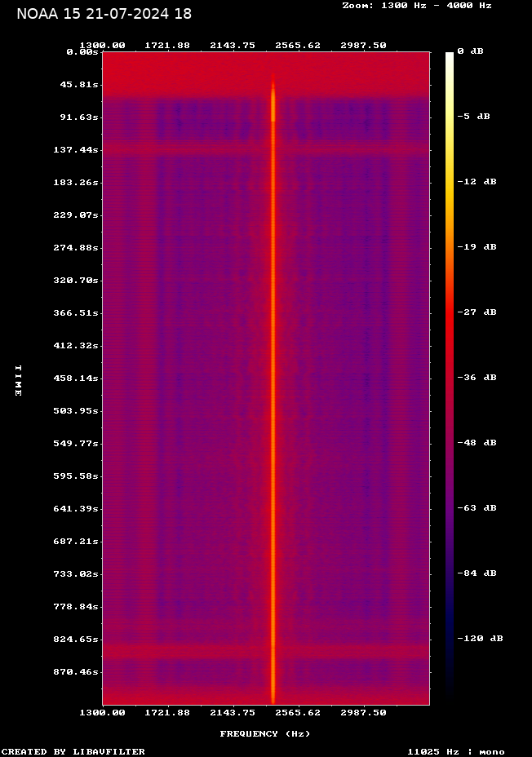Select the FREQUENCY (Hz) axis title
This screenshot has width=532, height=757.
tap(264, 734)
